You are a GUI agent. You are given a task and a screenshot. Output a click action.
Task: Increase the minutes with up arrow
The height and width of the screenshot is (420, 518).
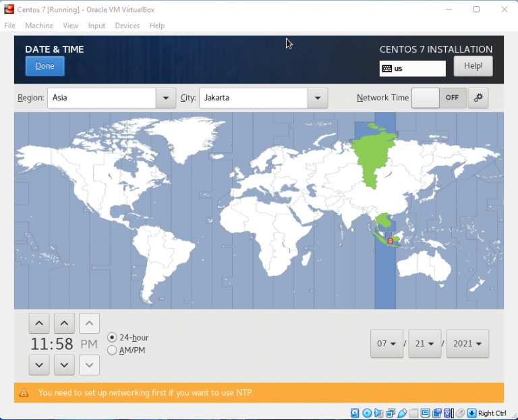click(x=65, y=323)
